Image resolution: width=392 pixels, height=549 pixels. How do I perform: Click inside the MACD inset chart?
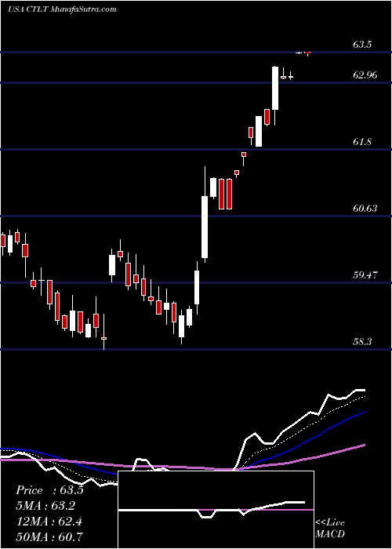216,510
